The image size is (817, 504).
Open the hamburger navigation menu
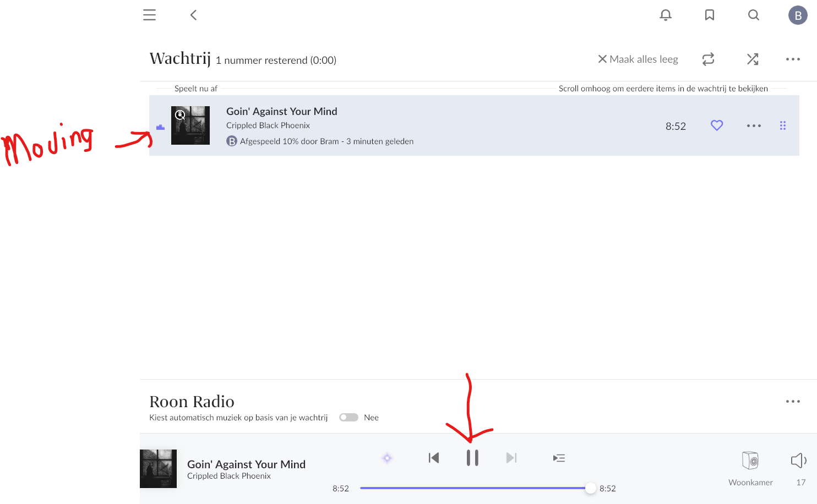coord(149,15)
